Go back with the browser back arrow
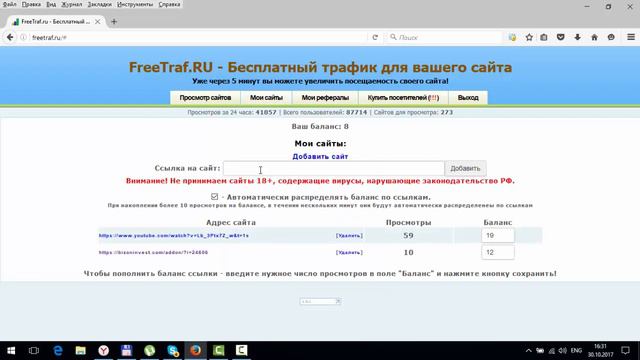 10,37
